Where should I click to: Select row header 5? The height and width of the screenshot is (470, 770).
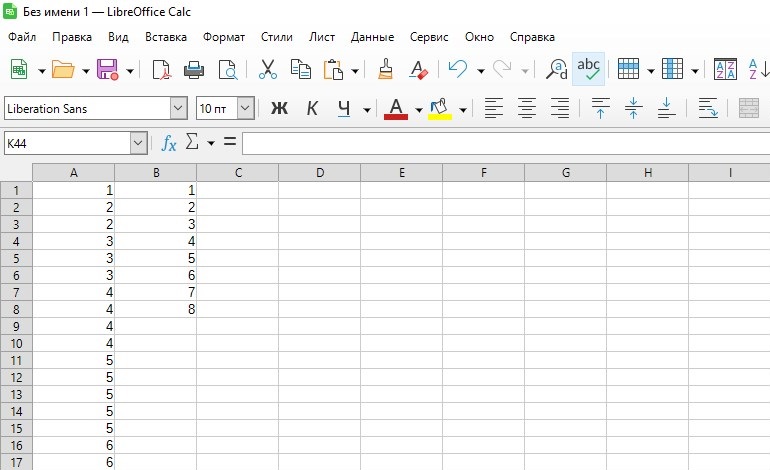tap(16, 258)
